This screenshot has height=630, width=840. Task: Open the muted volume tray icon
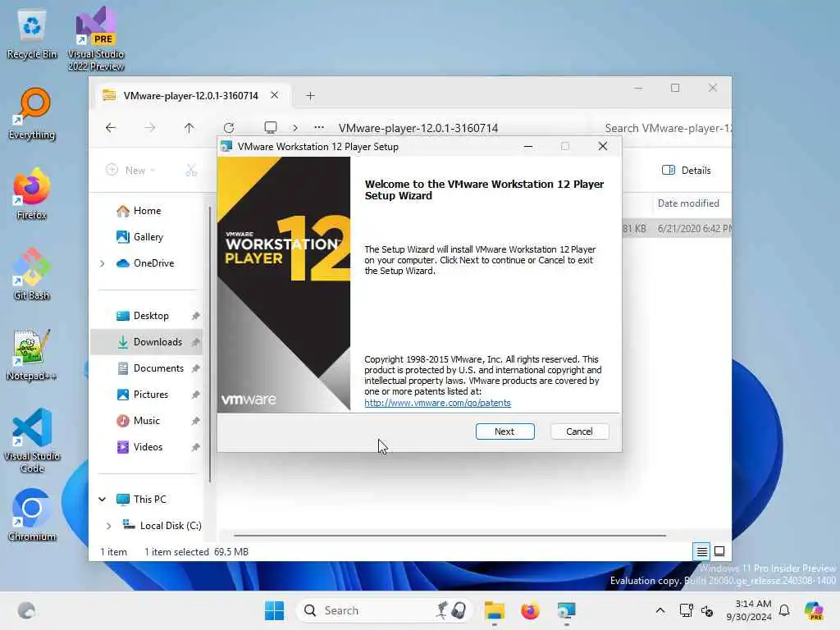click(x=707, y=610)
